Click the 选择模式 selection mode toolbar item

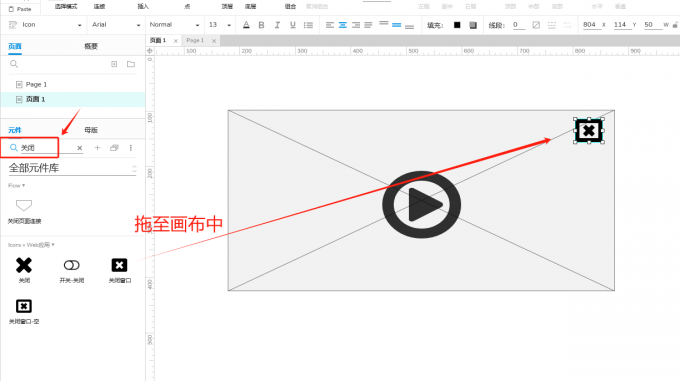[x=66, y=7]
